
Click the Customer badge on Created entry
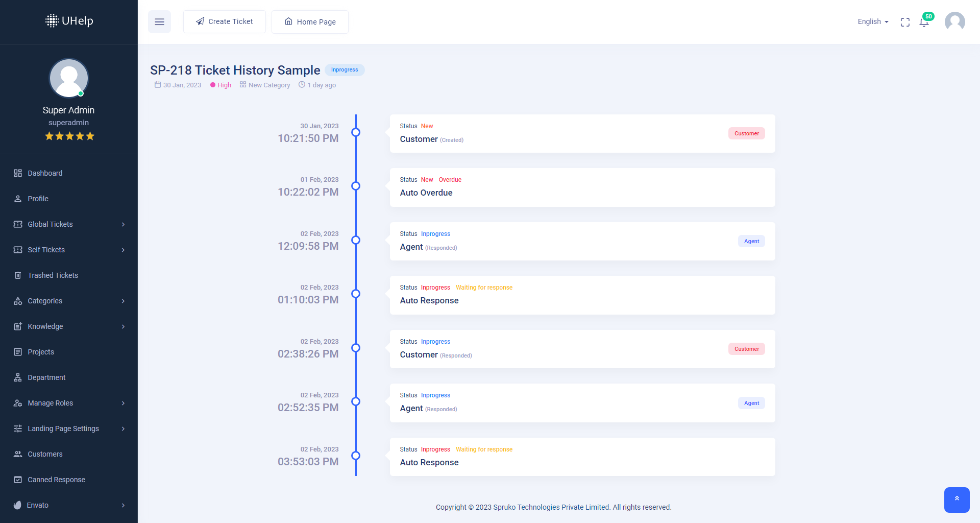click(746, 133)
